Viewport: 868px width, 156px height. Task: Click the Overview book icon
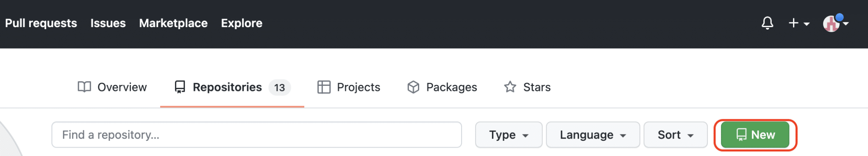[84, 87]
